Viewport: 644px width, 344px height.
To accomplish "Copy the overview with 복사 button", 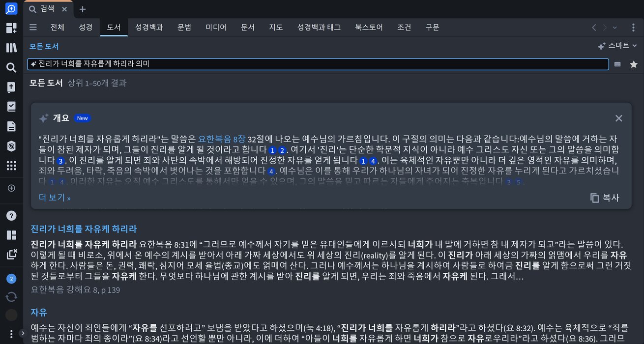I will 605,198.
